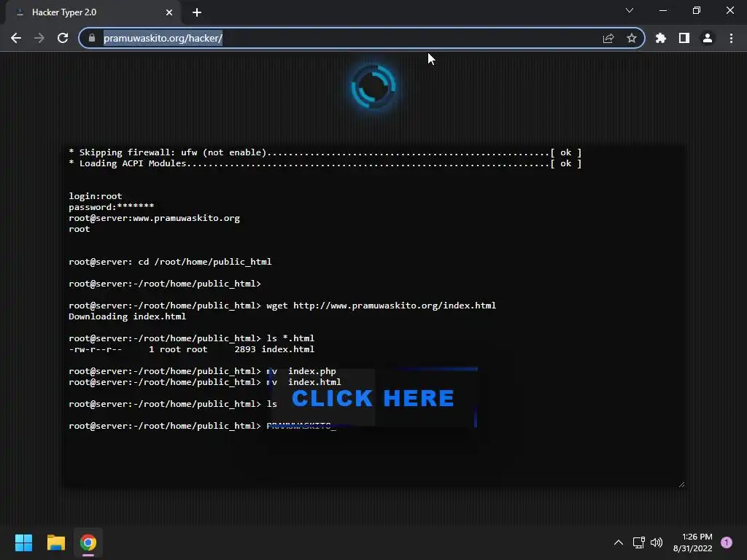Open the Windows Start menu
This screenshot has width=747, height=560.
23,542
